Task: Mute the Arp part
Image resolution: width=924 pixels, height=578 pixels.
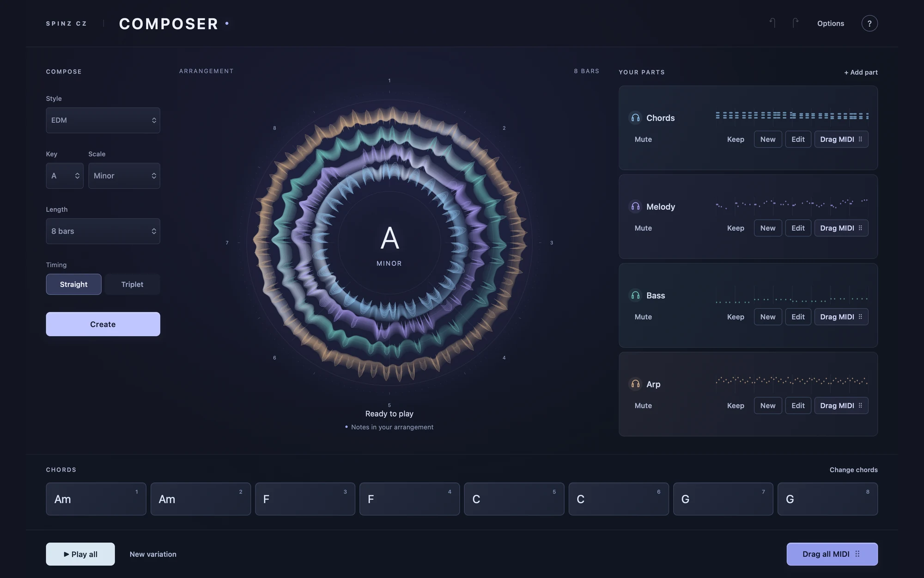Action: click(x=643, y=406)
